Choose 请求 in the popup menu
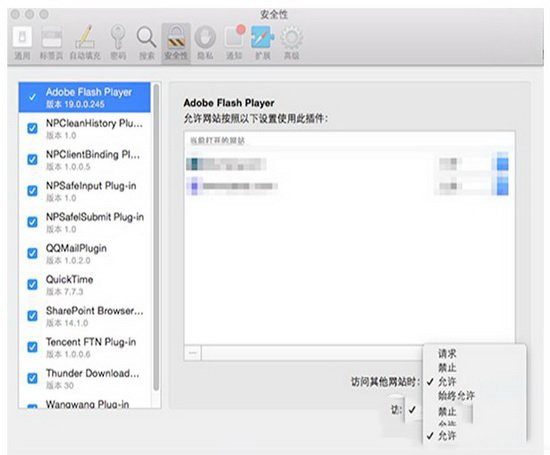The width and height of the screenshot is (550, 455). [x=447, y=354]
